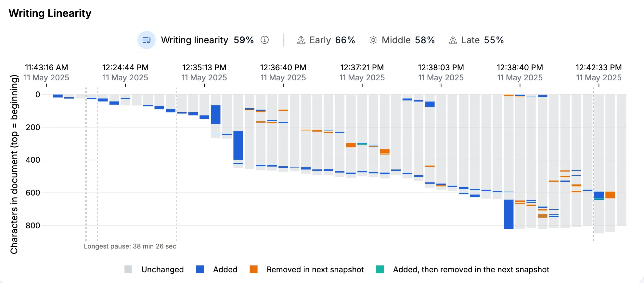The image size is (644, 283).
Task: Click the Longest pause 38 min label
Action: [130, 246]
